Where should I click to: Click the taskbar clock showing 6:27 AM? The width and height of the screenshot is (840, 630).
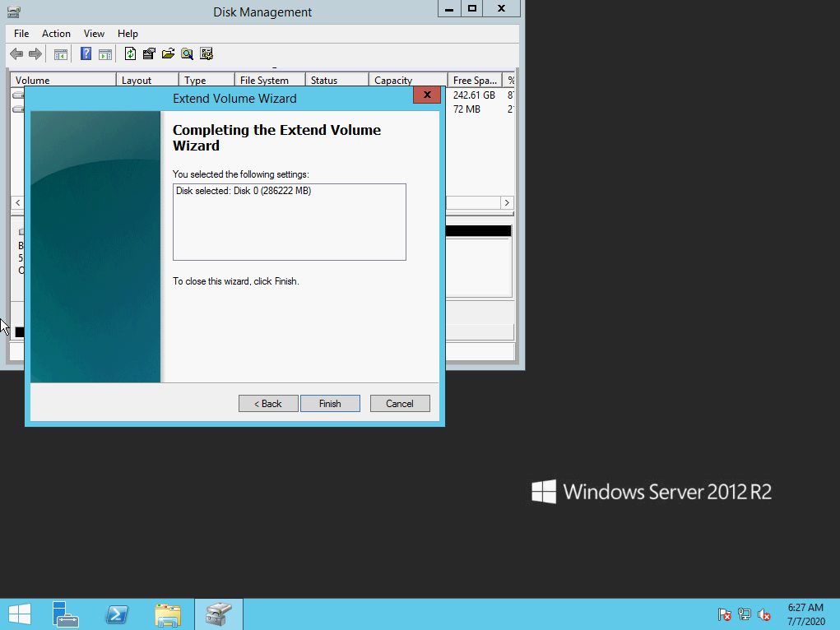805,614
